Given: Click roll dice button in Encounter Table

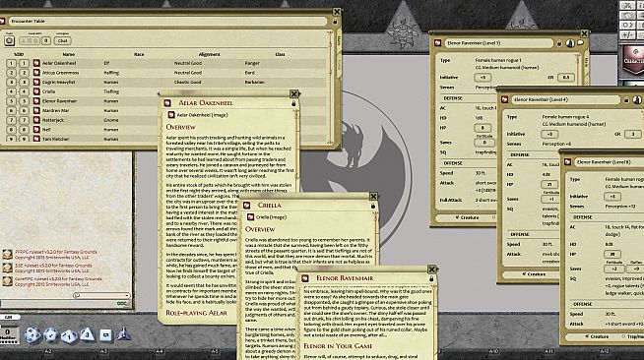Looking at the screenshot, I should (x=10, y=40).
